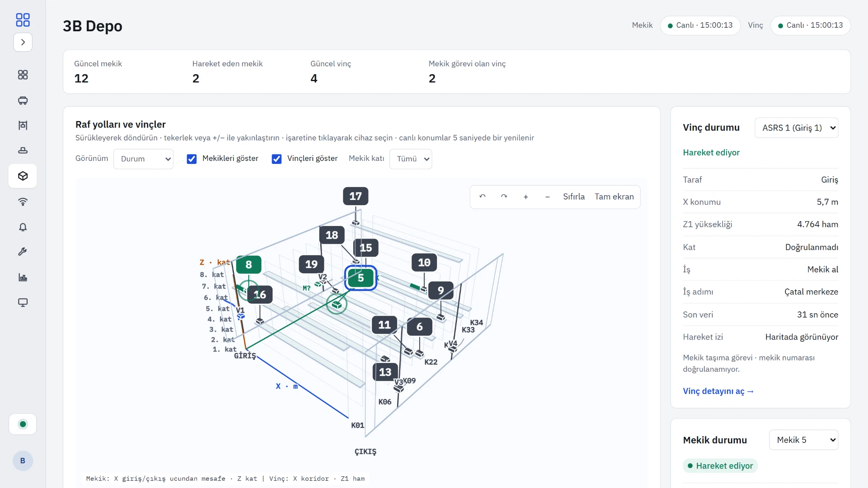
Task: Select shuttle marker 13
Action: (385, 372)
